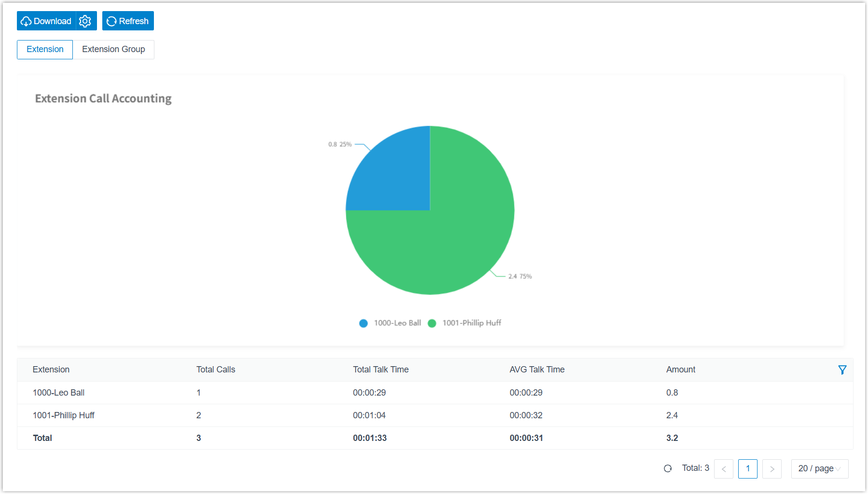Viewport: 868px width, 494px height.
Task: Click the Extension Call Accounting title
Action: pos(103,98)
